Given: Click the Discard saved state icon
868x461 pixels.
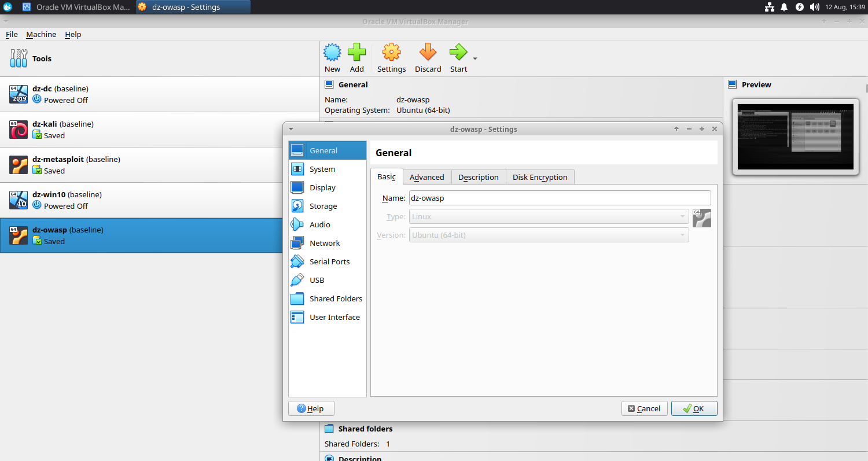Looking at the screenshot, I should [428, 53].
